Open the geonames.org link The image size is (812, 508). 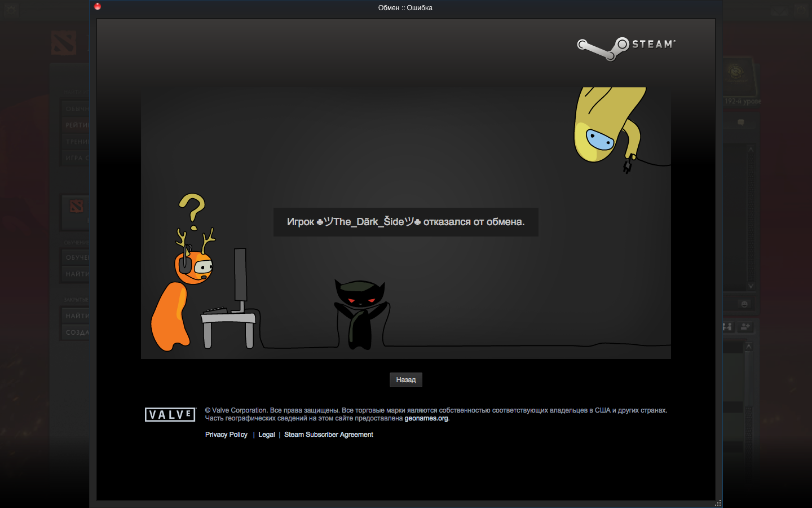(x=426, y=419)
